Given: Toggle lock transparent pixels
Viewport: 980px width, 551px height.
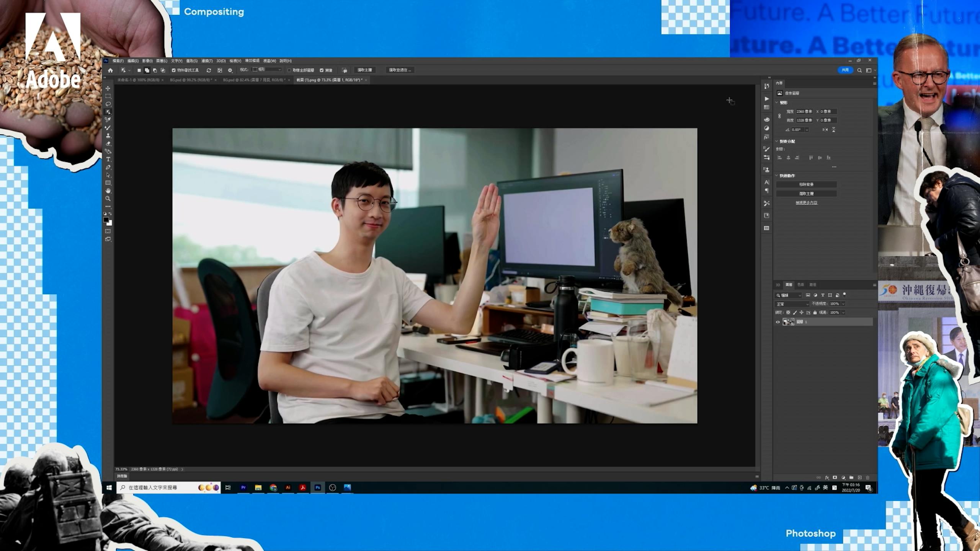Looking at the screenshot, I should (788, 313).
